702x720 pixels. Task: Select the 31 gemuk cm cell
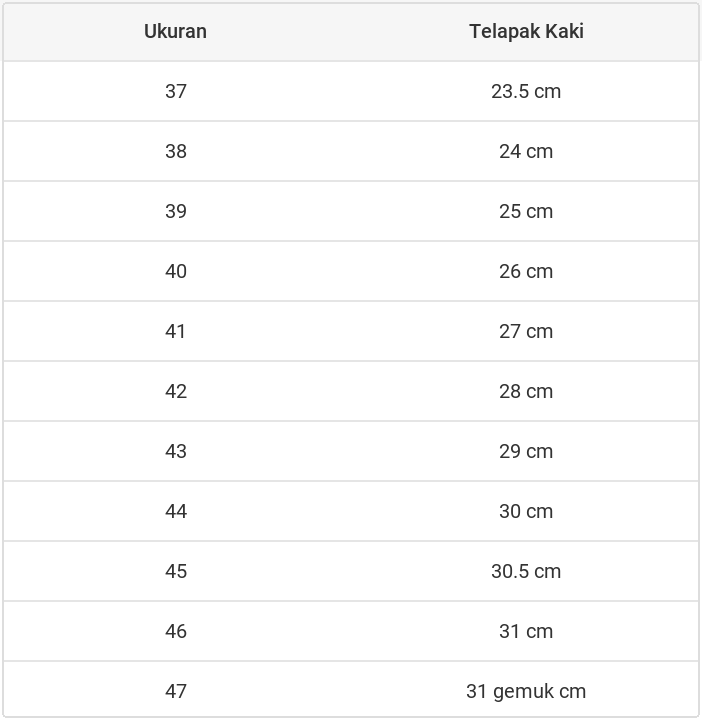(x=526, y=691)
